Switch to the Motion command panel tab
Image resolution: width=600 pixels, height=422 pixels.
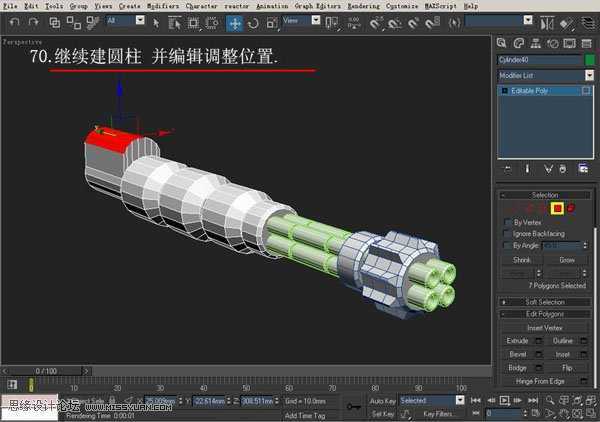[553, 43]
